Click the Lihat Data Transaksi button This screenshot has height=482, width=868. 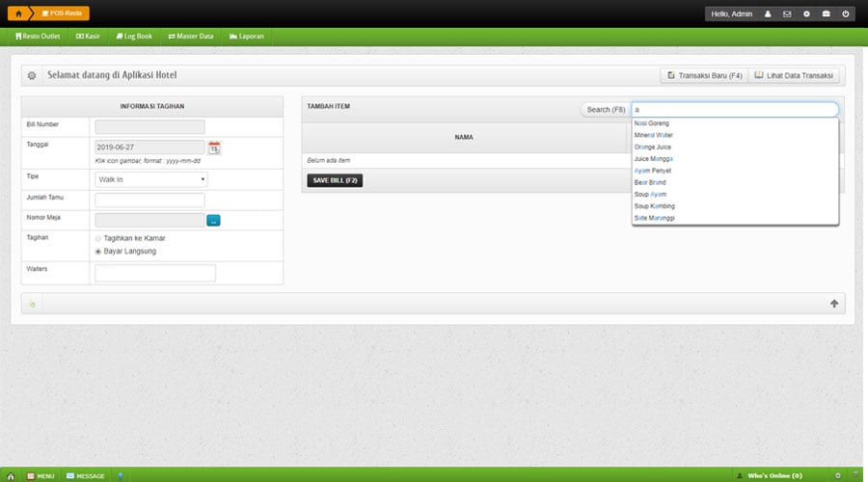tap(795, 75)
